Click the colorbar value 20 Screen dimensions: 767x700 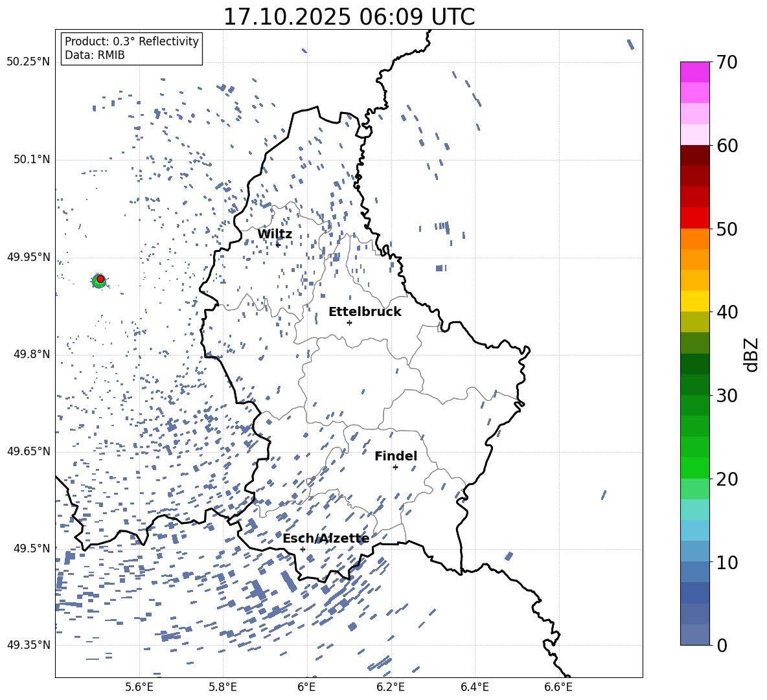pos(727,479)
